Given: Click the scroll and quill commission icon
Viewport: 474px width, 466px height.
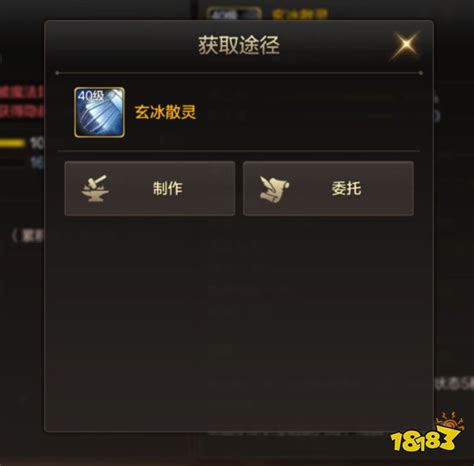Looking at the screenshot, I should coord(275,189).
